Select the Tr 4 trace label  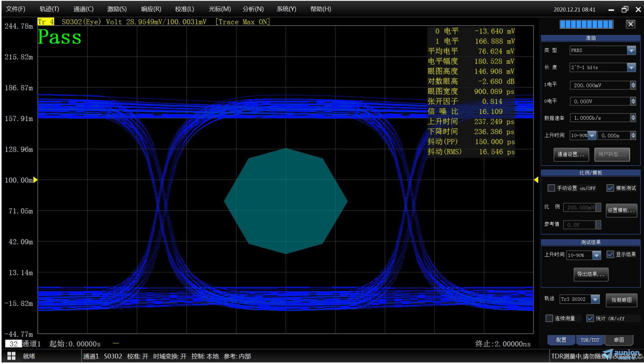46,22
